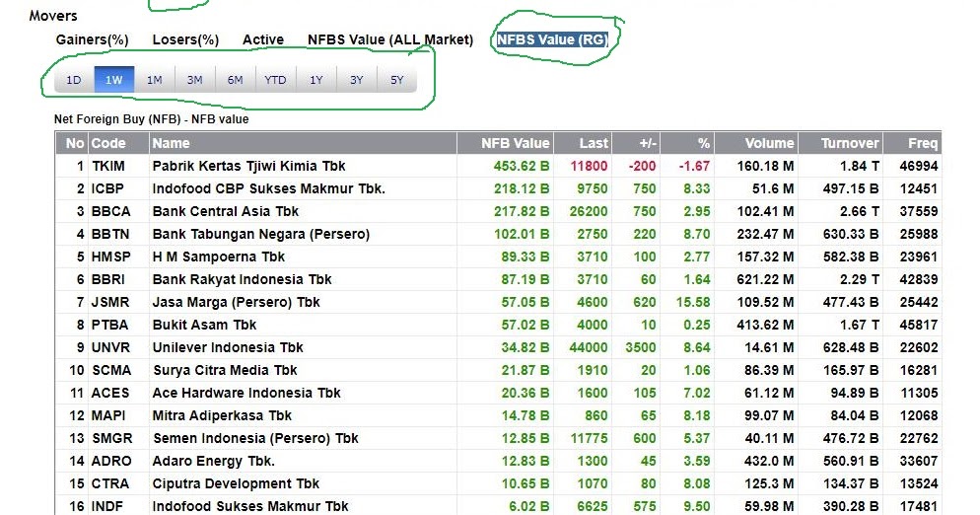
Task: Open stock code CTRA
Action: 110,483
